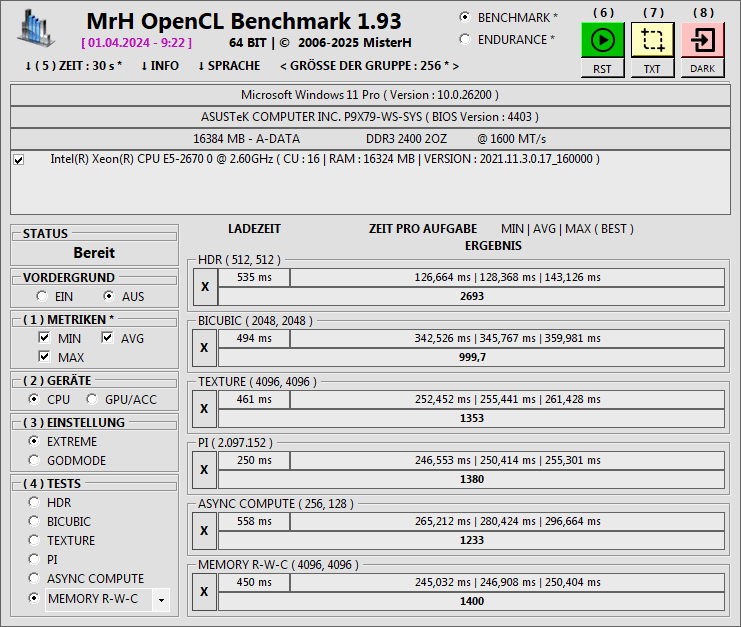
Task: Select the HDR test radio button
Action: [34, 502]
